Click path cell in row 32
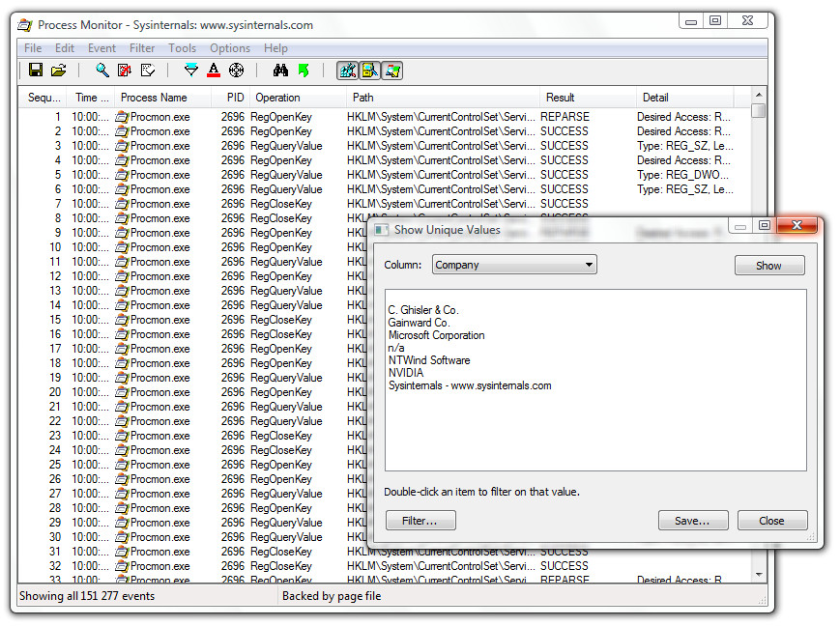Viewport: 840px width, 626px height. (441, 566)
